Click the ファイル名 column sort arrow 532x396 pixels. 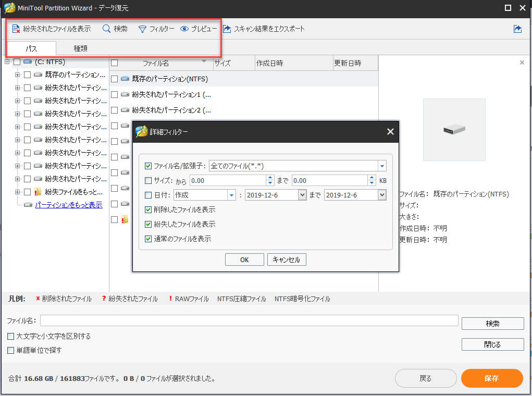pyautogui.click(x=204, y=61)
